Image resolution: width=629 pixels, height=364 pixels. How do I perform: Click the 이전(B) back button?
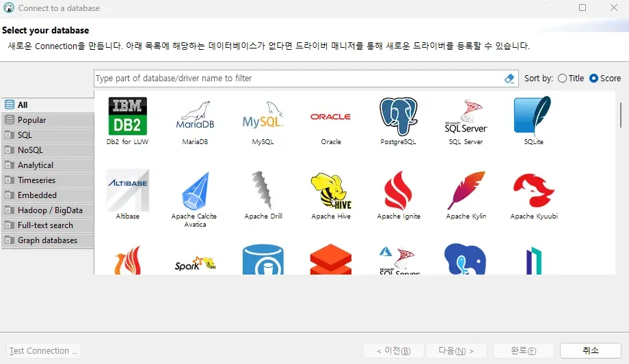(394, 351)
